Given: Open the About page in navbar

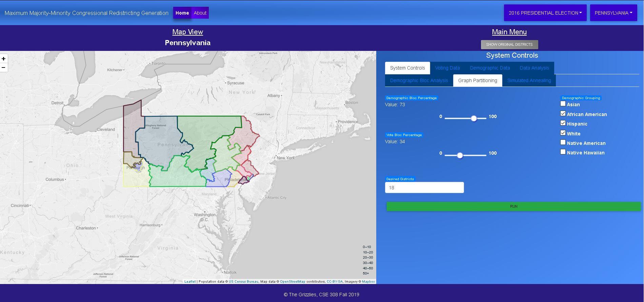Looking at the screenshot, I should click(200, 13).
